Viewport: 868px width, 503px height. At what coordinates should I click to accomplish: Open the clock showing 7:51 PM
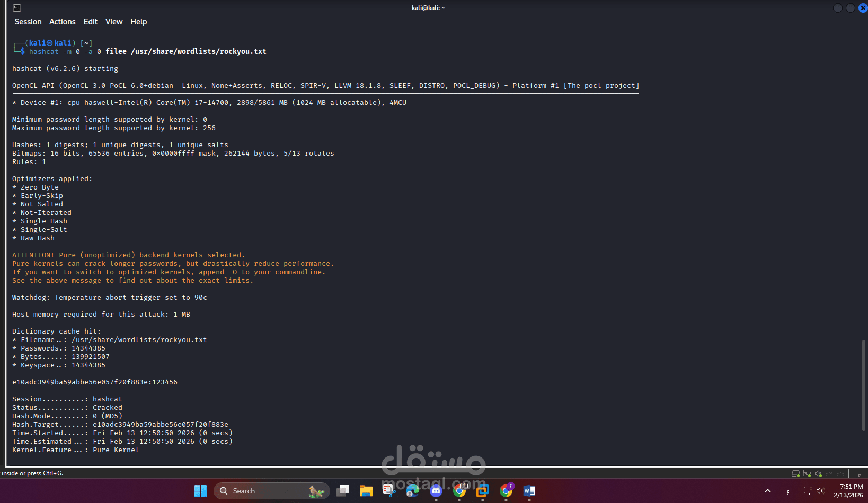pos(848,491)
